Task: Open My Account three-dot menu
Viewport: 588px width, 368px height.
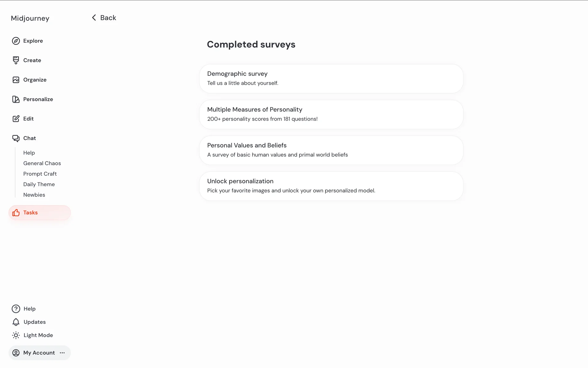Action: pyautogui.click(x=62, y=353)
